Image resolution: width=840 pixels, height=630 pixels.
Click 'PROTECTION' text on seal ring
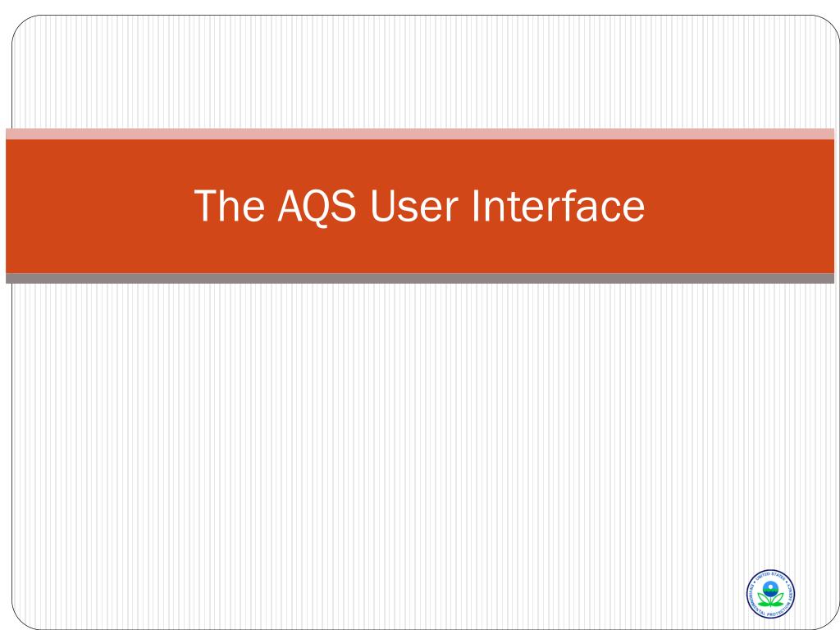pyautogui.click(x=779, y=608)
